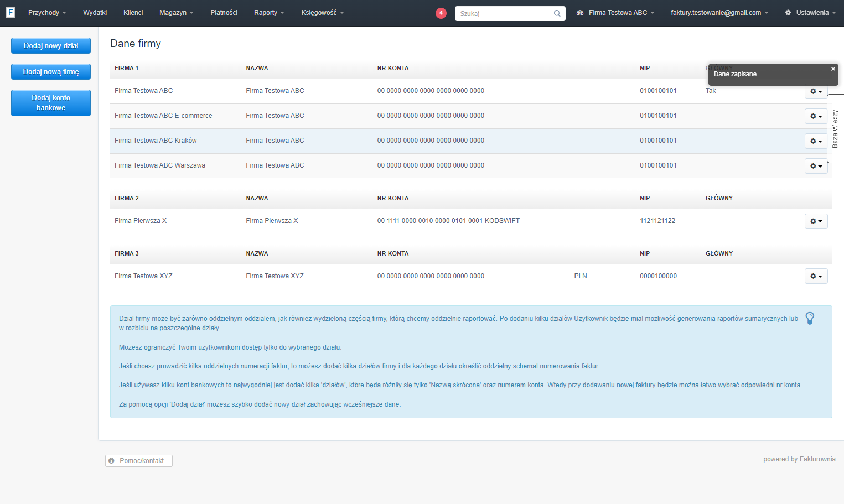Open gear menu for Firma Pierwsza X
Viewport: 844px width, 504px height.
tap(816, 221)
